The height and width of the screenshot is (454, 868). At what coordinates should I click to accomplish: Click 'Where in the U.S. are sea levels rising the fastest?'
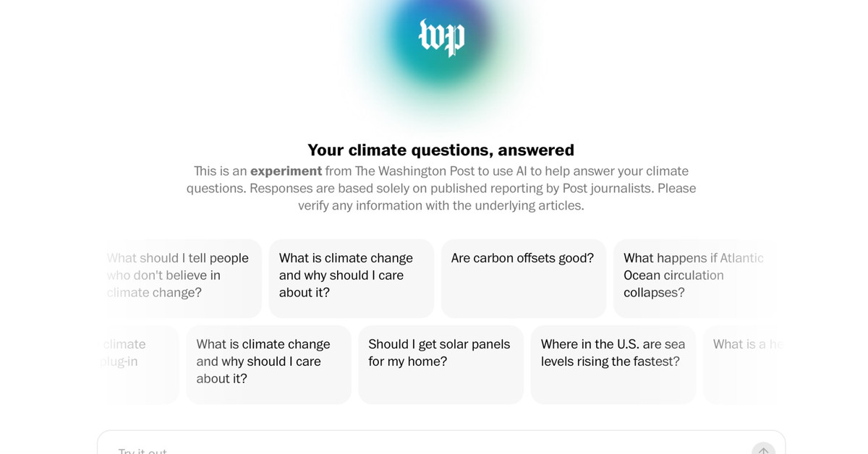(613, 364)
